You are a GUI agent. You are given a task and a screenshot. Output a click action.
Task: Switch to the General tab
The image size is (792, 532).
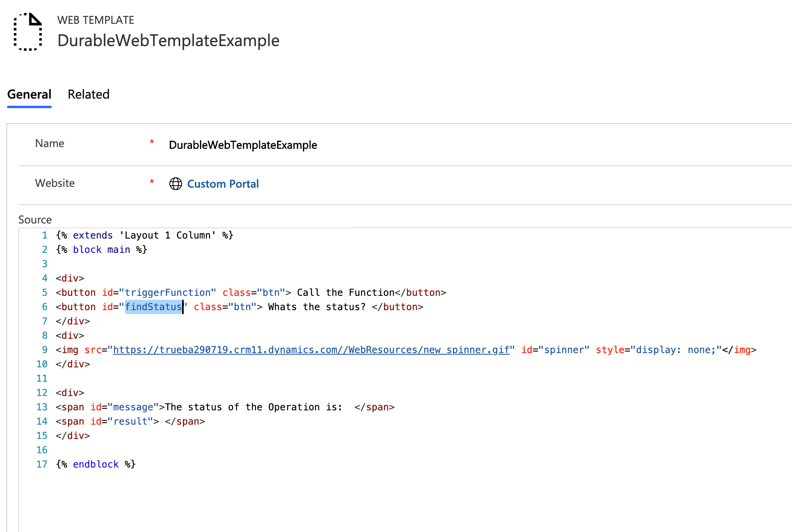29,94
